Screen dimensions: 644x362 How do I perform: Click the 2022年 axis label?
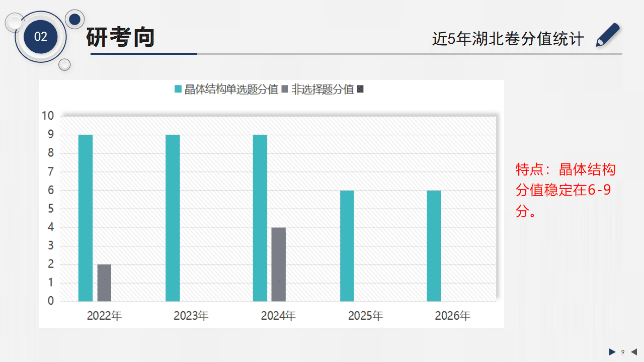(104, 316)
